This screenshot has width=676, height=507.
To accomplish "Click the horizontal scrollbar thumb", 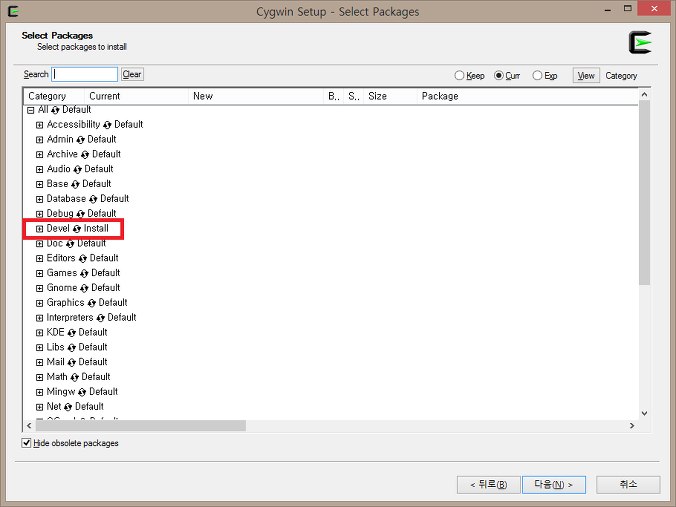I will [x=141, y=426].
